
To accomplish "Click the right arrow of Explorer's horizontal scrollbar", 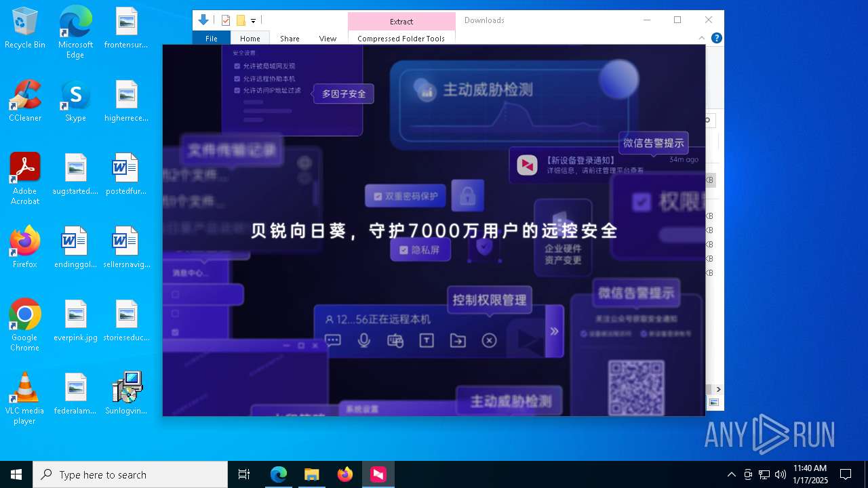I will tap(718, 390).
